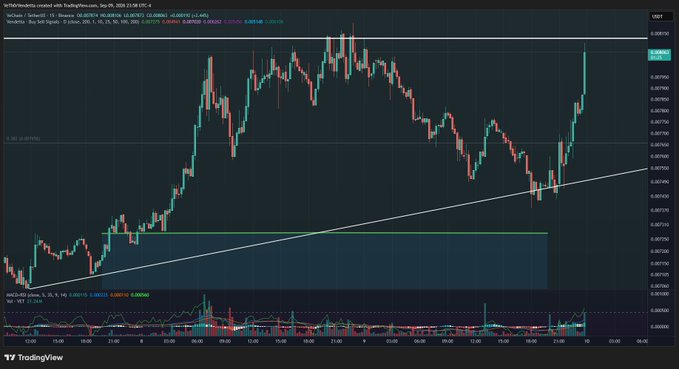Click the 0.007950 price axis label
The height and width of the screenshot is (369, 679).
coord(660,77)
